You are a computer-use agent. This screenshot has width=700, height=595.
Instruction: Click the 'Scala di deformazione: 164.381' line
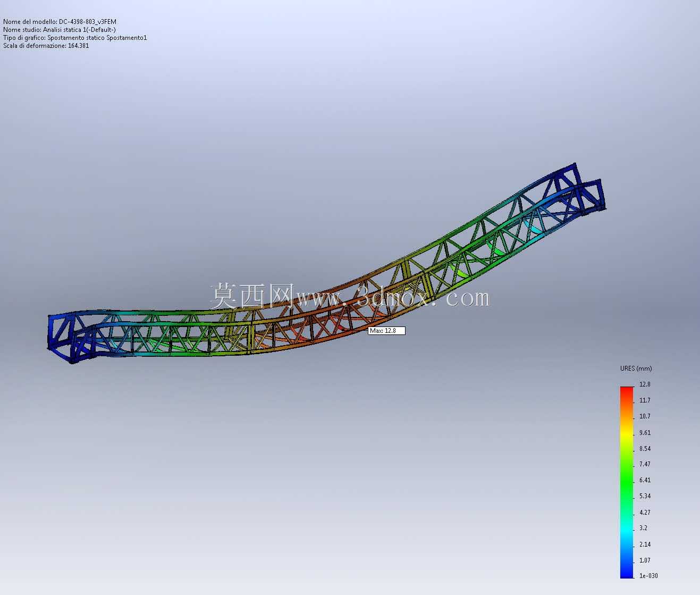tap(46, 46)
